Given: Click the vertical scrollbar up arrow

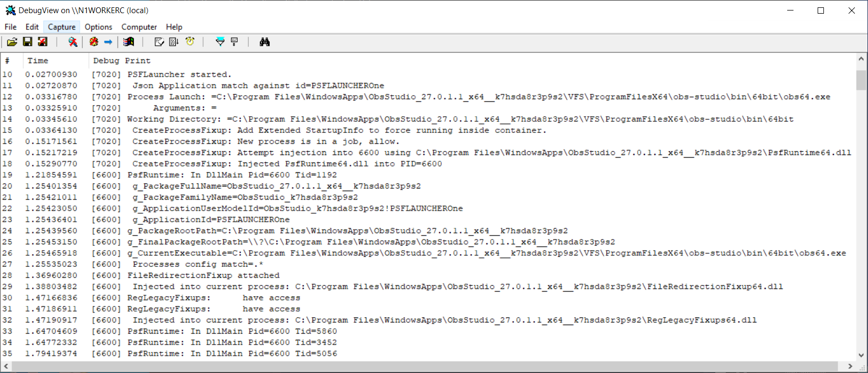Looking at the screenshot, I should tap(861, 59).
